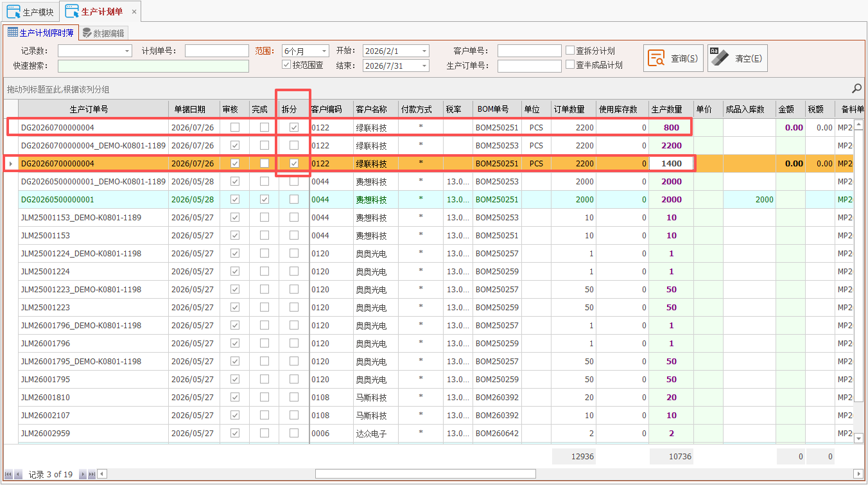The image size is (868, 485).
Task: Click the footer total 10736
Action: (672, 457)
